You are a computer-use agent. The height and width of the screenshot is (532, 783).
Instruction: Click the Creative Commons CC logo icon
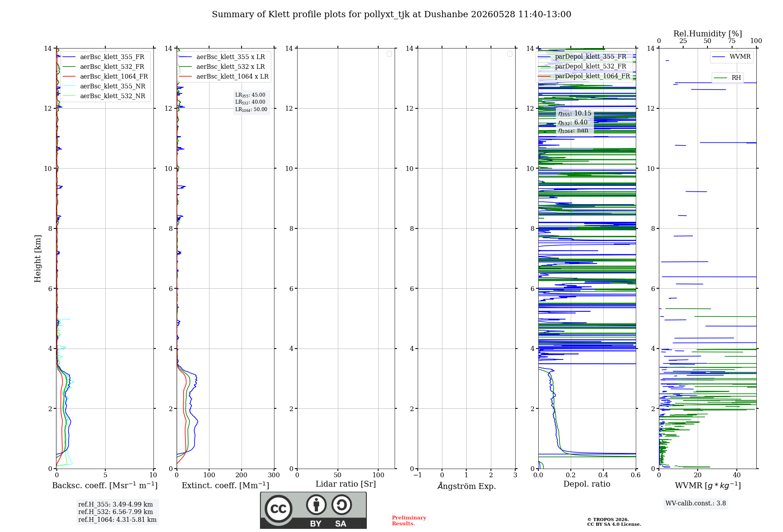(x=278, y=509)
